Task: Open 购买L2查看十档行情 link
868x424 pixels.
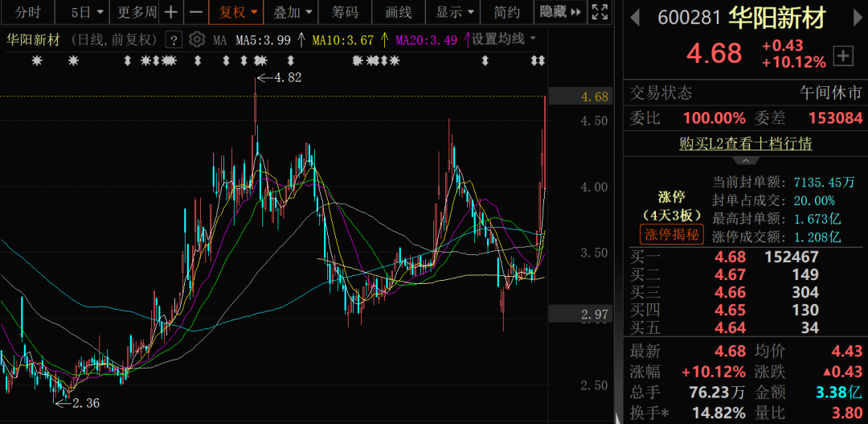Action: [x=745, y=143]
